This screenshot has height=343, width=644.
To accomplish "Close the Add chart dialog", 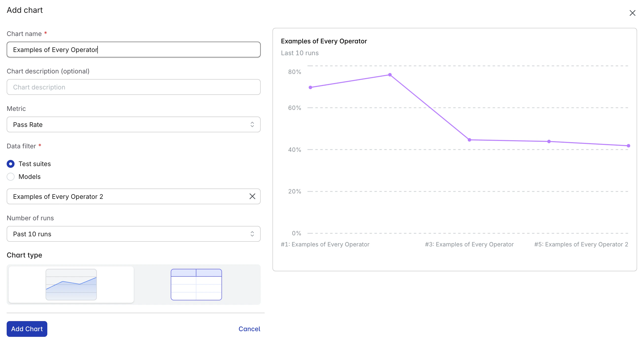I will [x=632, y=13].
